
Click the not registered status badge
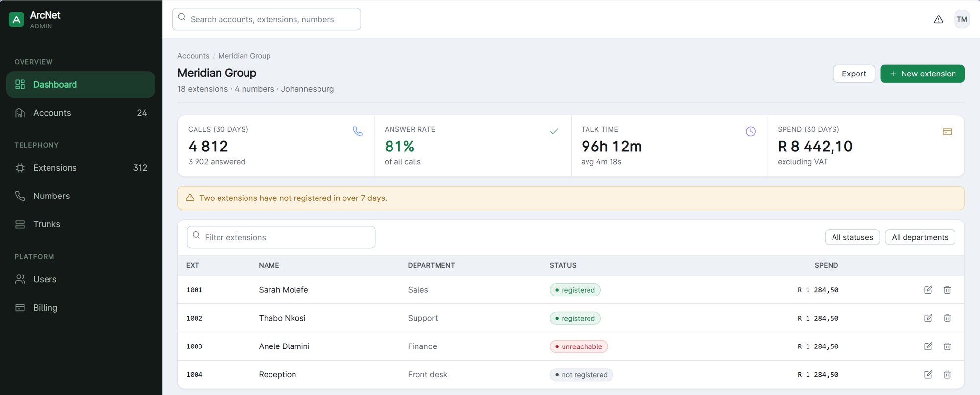pos(581,375)
